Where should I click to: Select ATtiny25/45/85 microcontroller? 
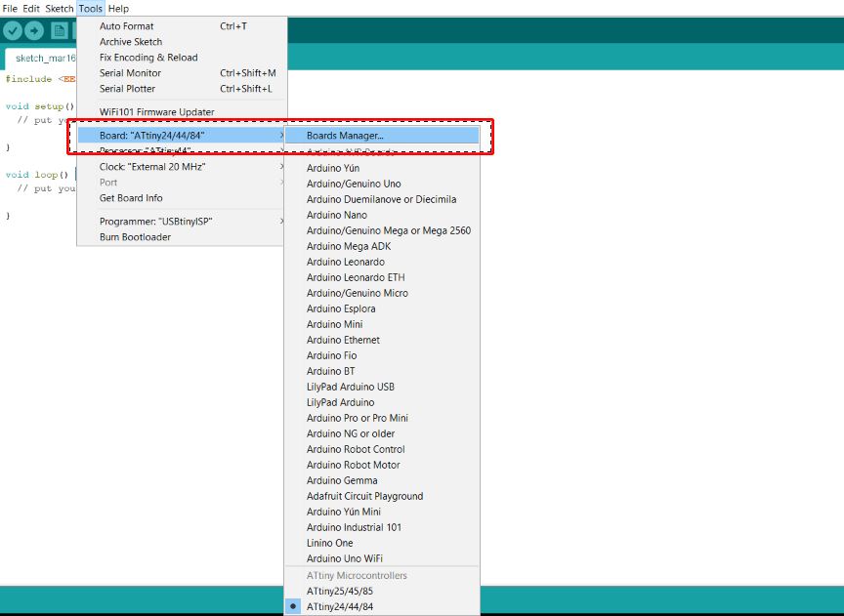click(382, 591)
